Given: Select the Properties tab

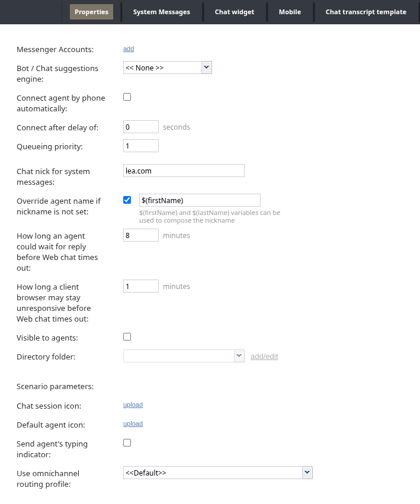Looking at the screenshot, I should click(91, 12).
